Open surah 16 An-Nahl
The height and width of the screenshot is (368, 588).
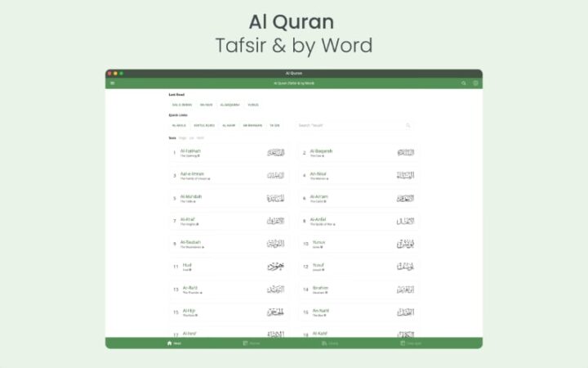pyautogui.click(x=359, y=312)
